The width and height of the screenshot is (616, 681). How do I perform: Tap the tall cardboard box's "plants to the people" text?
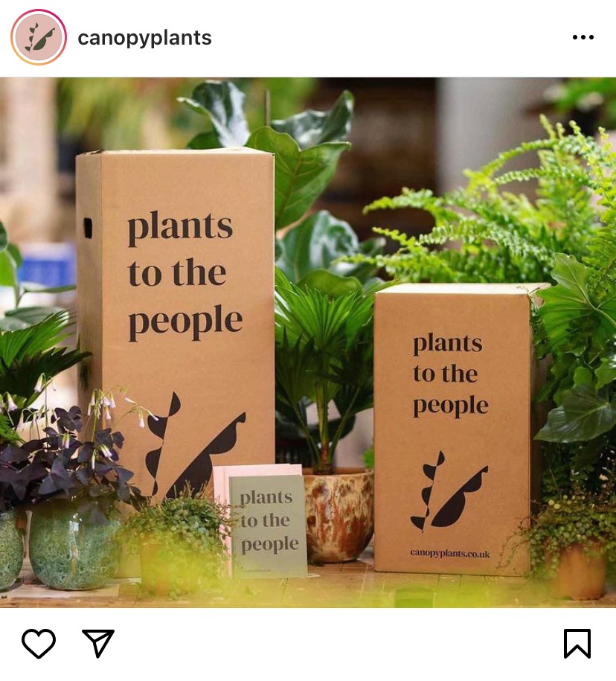[184, 275]
